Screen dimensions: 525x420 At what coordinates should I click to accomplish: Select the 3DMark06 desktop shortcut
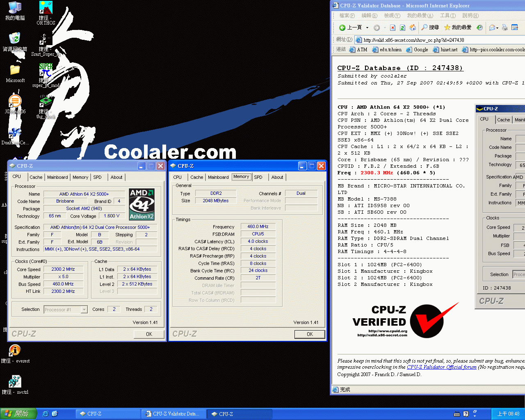15,104
